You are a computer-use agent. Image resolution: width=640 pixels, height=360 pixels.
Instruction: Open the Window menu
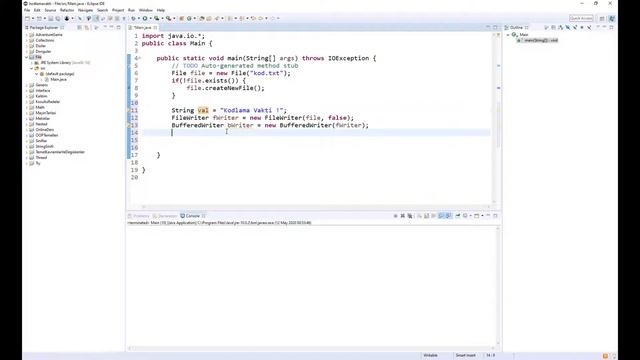(146, 10)
